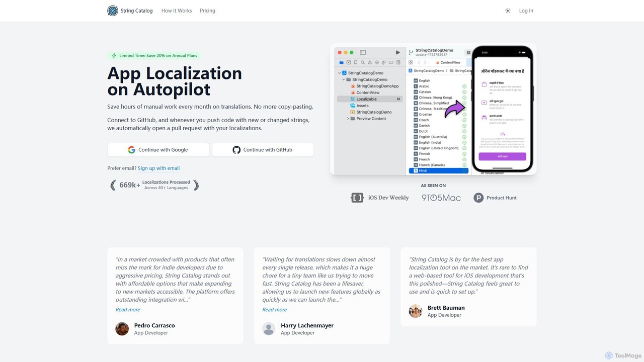Click the green checkmark in the Catalan row
Viewport: 644px width, 362px height.
[464, 92]
